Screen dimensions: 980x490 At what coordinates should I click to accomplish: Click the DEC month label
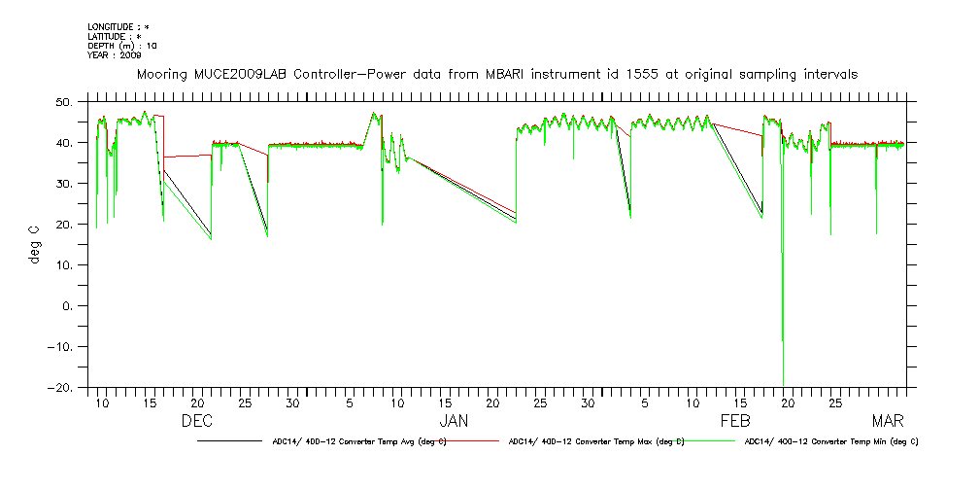pos(197,421)
